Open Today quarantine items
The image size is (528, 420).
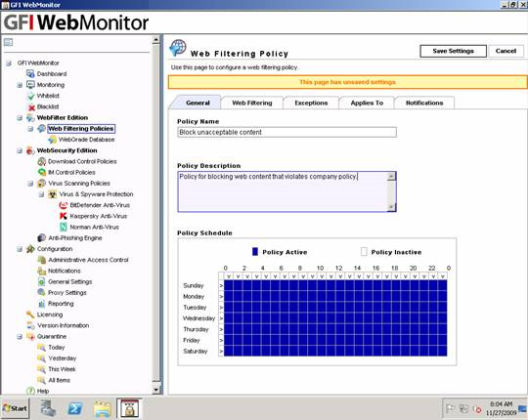click(x=57, y=348)
